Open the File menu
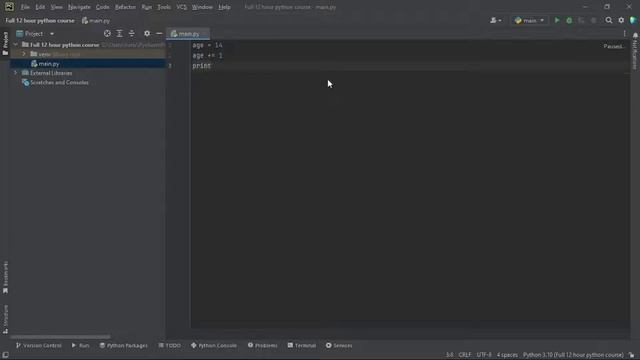This screenshot has height=360, width=640. (x=25, y=7)
